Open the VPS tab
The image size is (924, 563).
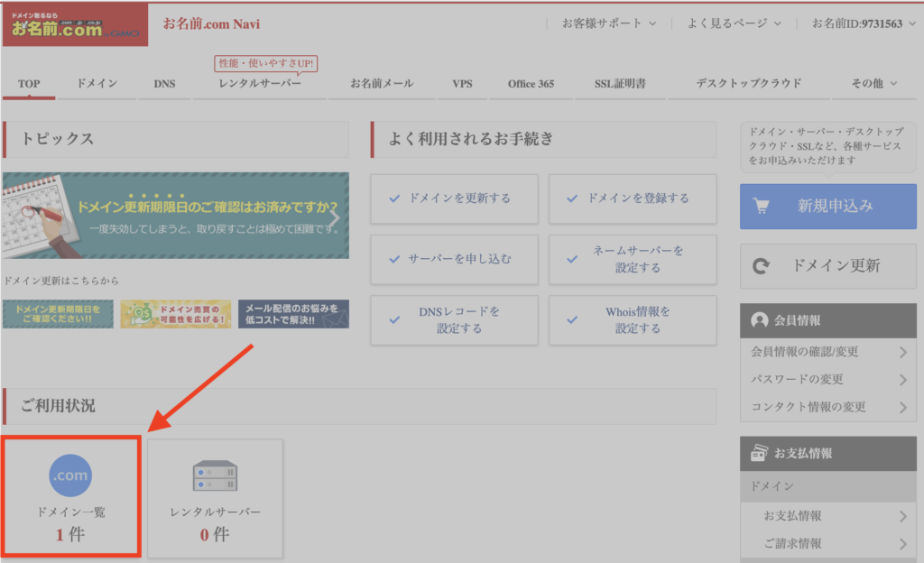coord(463,84)
